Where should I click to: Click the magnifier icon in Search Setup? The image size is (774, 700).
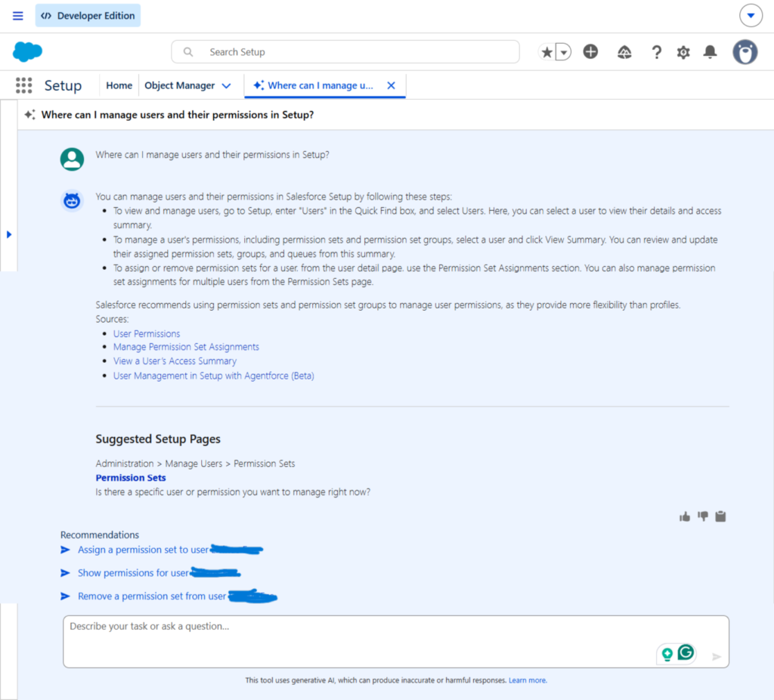pyautogui.click(x=188, y=52)
